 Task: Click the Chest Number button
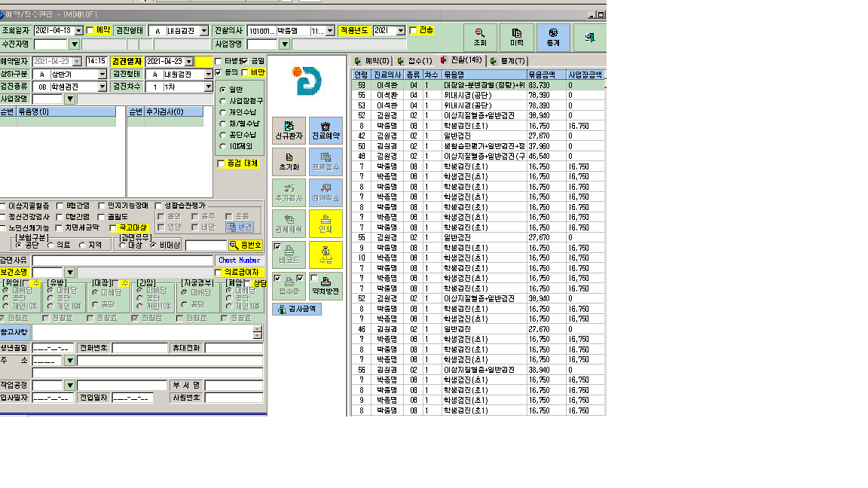point(239,260)
